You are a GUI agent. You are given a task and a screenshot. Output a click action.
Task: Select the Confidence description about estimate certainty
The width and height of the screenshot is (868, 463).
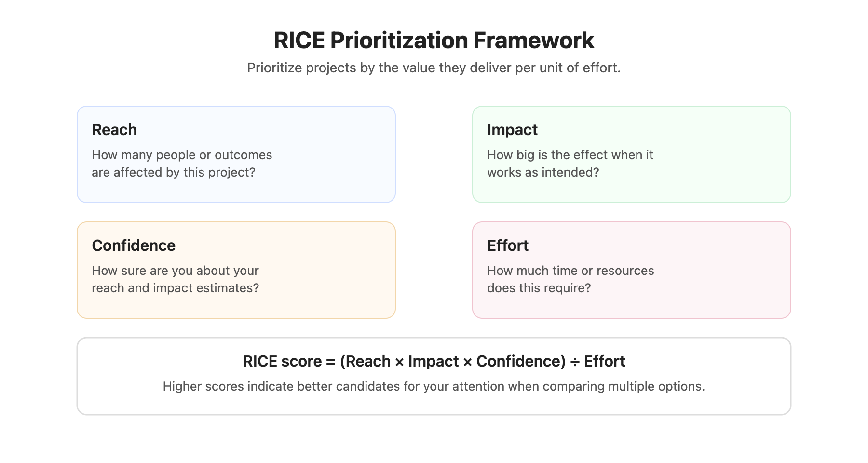click(176, 279)
